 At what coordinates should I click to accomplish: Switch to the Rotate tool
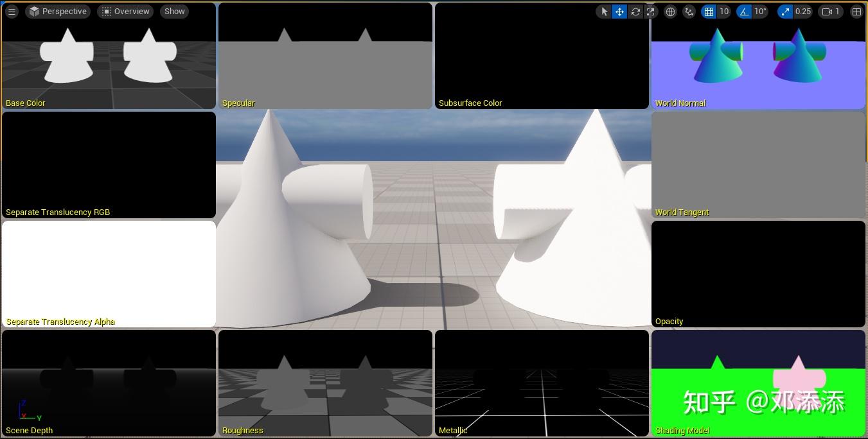(x=635, y=11)
